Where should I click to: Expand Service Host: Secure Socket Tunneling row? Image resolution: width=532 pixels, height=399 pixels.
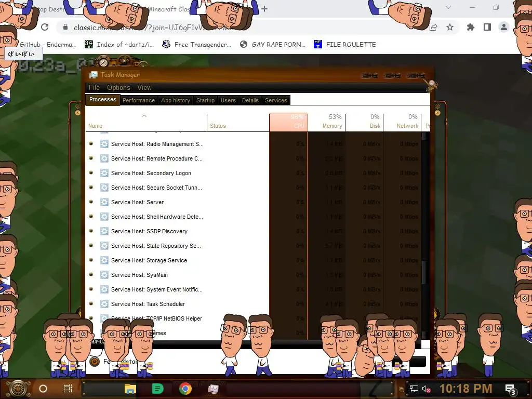(91, 188)
